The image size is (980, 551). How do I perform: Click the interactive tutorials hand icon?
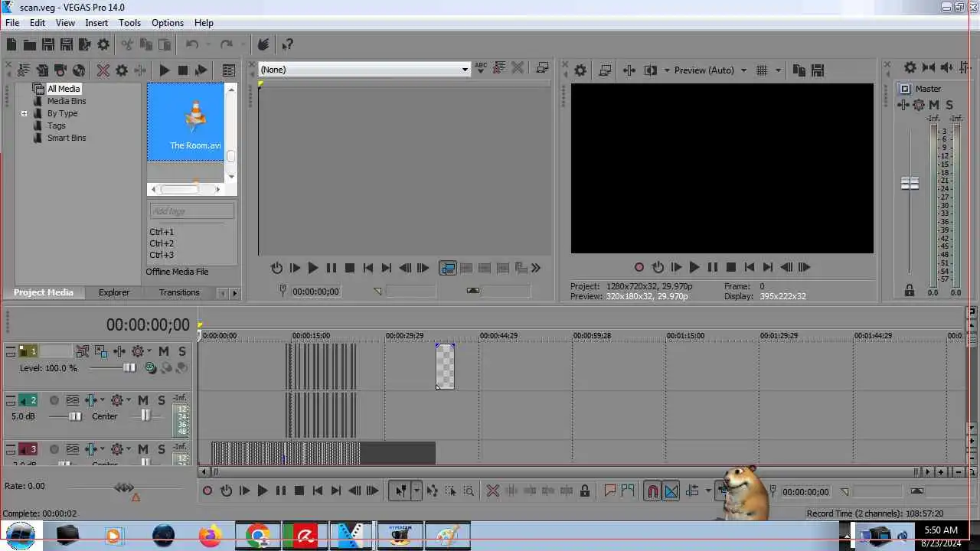(x=263, y=44)
